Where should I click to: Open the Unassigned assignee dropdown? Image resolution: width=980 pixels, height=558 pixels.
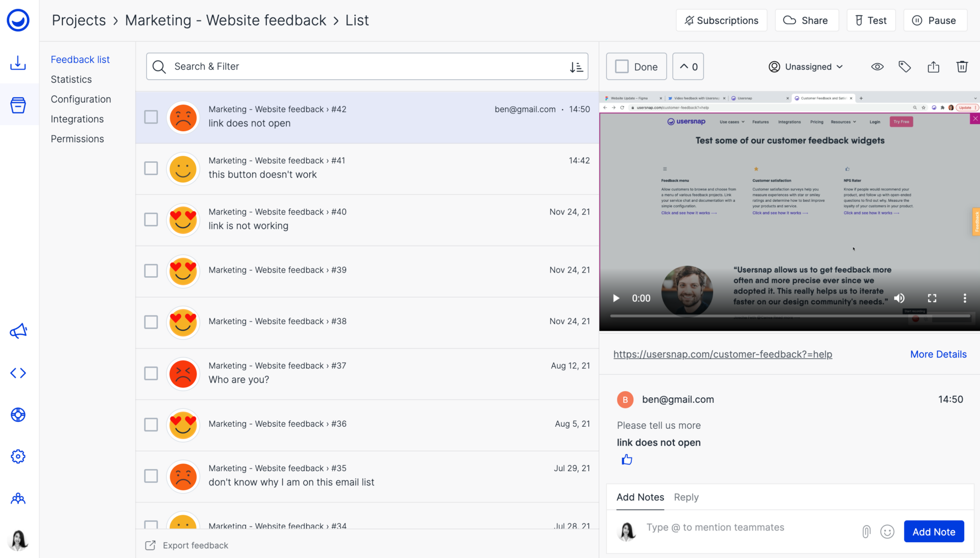click(806, 66)
